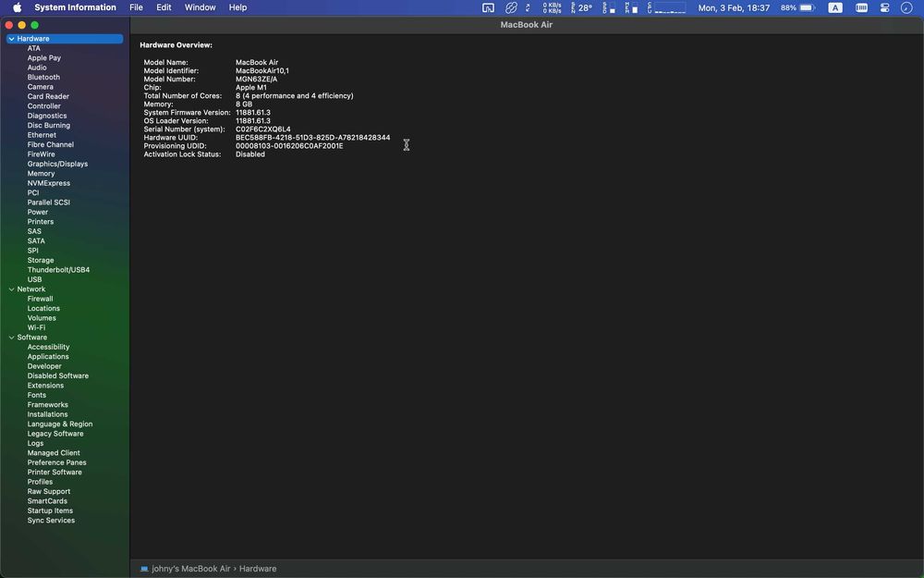924x578 pixels.
Task: Select Language & Region under Software
Action: point(59,424)
